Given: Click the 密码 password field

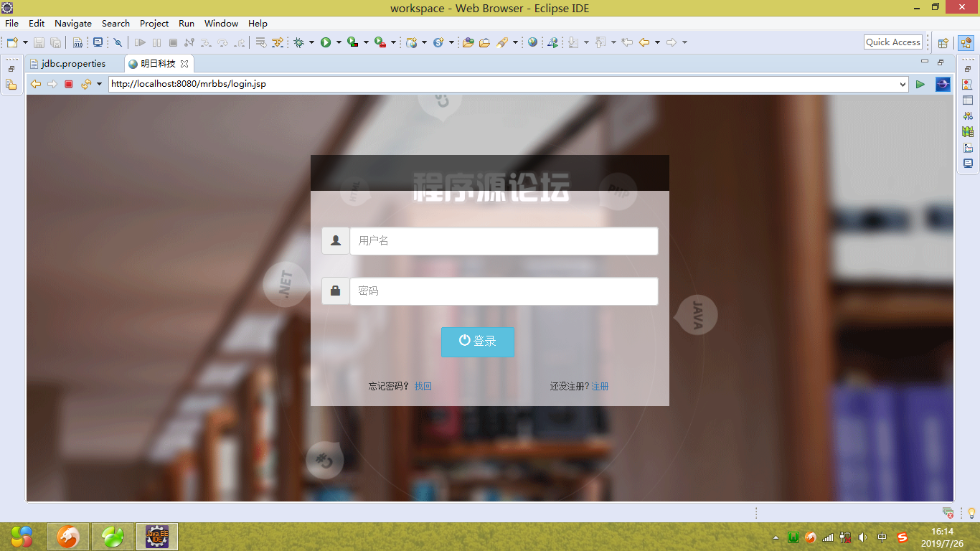Looking at the screenshot, I should 504,291.
